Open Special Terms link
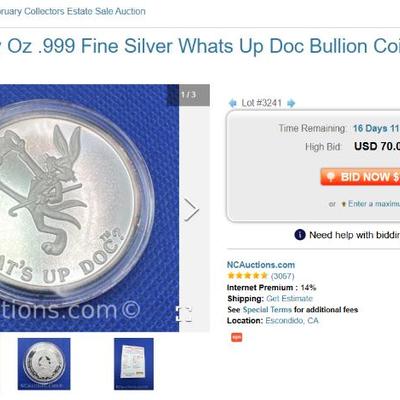 tap(267, 310)
